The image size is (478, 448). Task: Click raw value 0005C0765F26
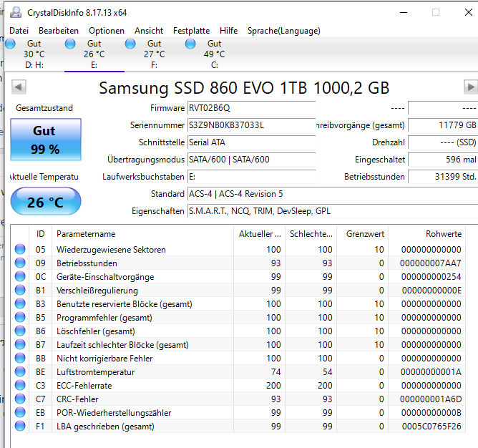point(431,427)
